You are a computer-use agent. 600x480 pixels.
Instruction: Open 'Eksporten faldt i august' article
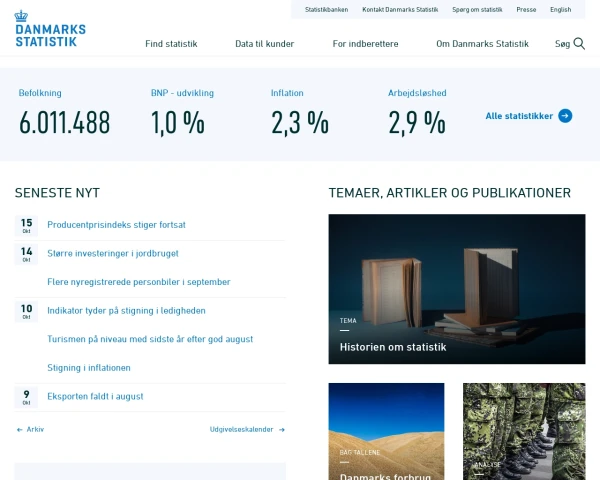pos(95,396)
